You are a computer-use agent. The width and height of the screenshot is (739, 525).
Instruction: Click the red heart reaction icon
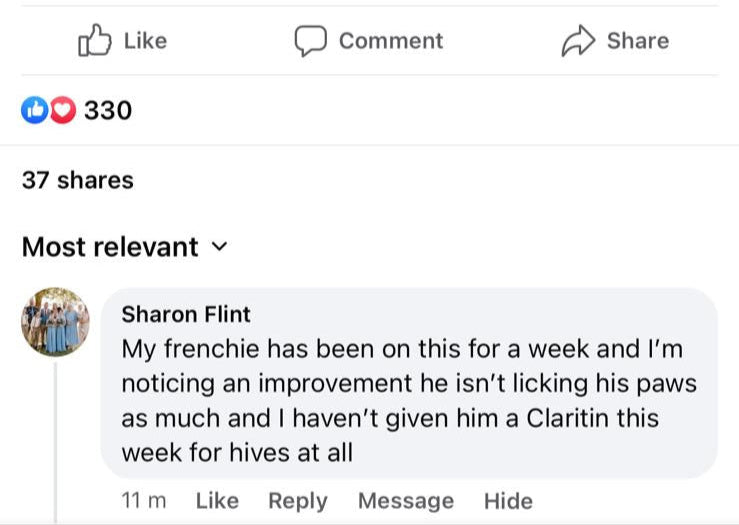pyautogui.click(x=62, y=110)
